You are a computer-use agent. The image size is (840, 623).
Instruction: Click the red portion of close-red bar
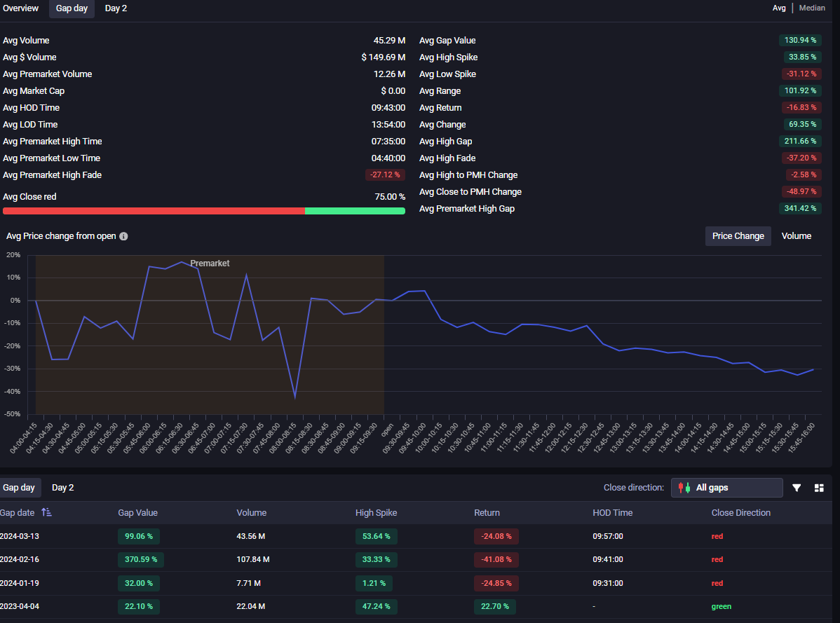coord(154,211)
